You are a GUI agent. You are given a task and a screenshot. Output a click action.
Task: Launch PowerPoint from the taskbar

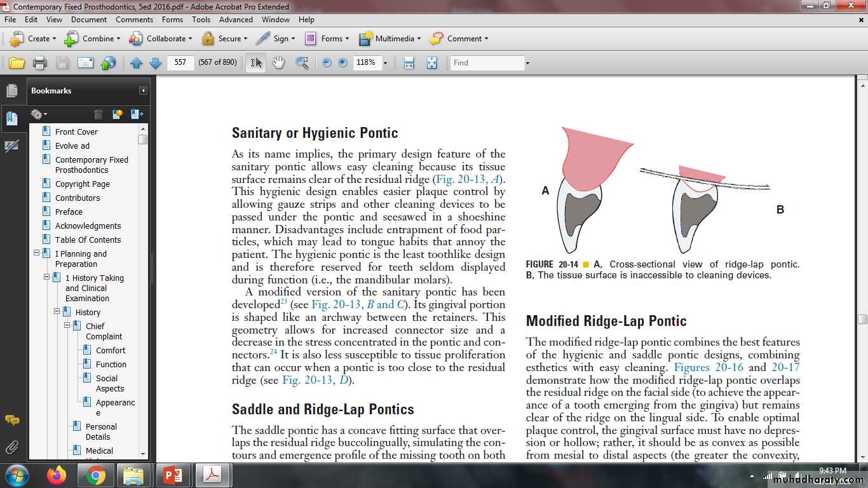point(173,475)
